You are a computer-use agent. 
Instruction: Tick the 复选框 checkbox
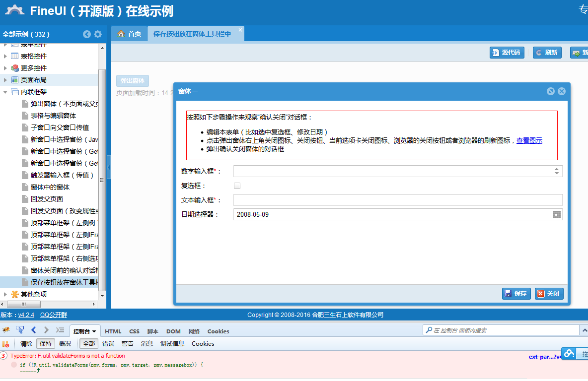click(237, 186)
